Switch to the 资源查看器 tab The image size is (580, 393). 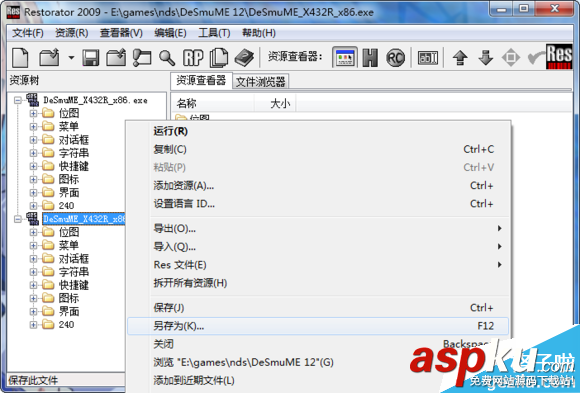pyautogui.click(x=201, y=80)
